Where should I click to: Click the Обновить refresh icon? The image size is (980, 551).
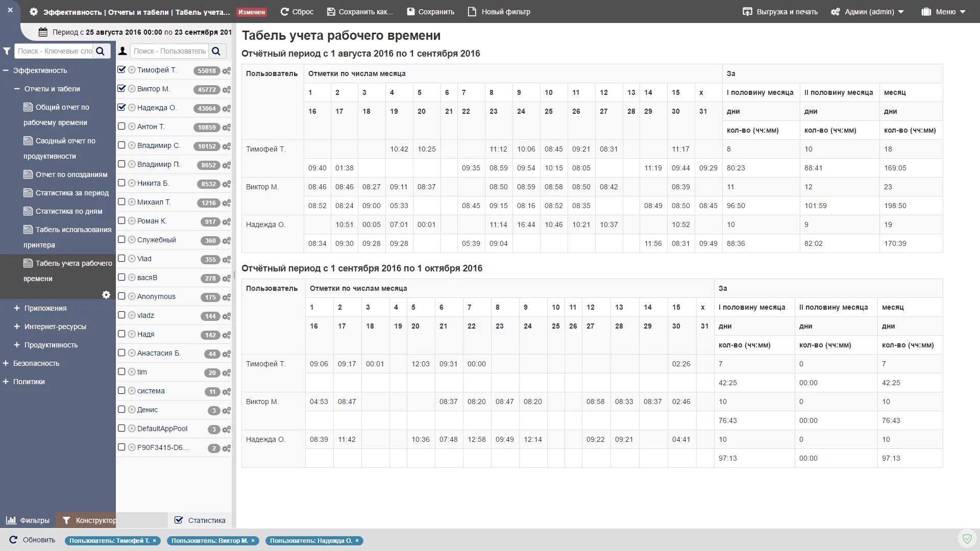click(x=14, y=540)
